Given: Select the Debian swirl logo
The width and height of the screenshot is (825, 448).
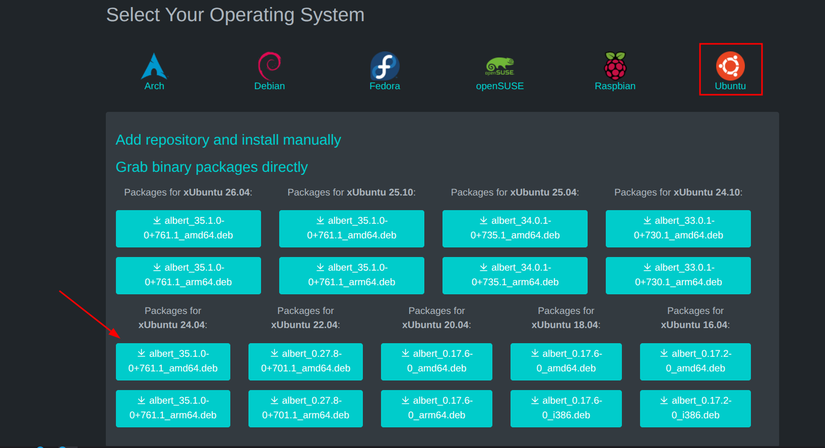Looking at the screenshot, I should (269, 66).
